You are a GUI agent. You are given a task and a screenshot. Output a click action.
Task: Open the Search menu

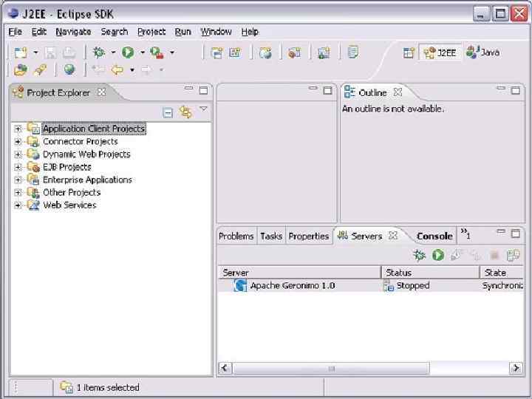tap(115, 32)
